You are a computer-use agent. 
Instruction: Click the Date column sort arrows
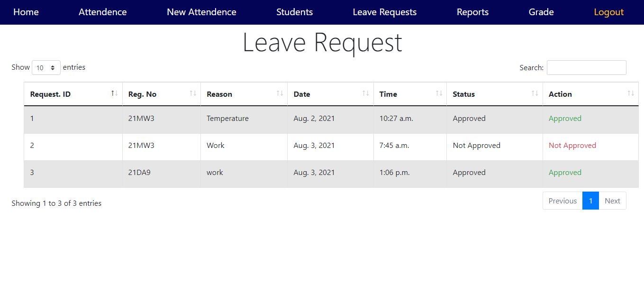366,93
